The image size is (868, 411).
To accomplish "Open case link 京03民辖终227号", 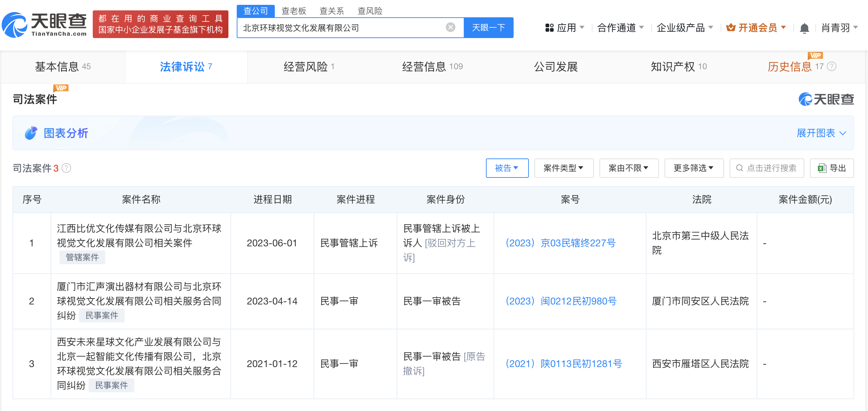I will coord(560,243).
